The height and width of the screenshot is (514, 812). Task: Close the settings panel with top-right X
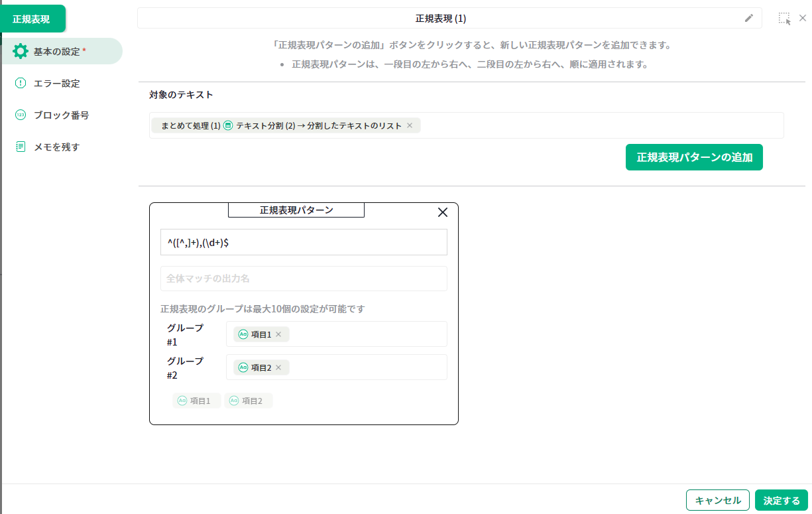click(x=802, y=19)
